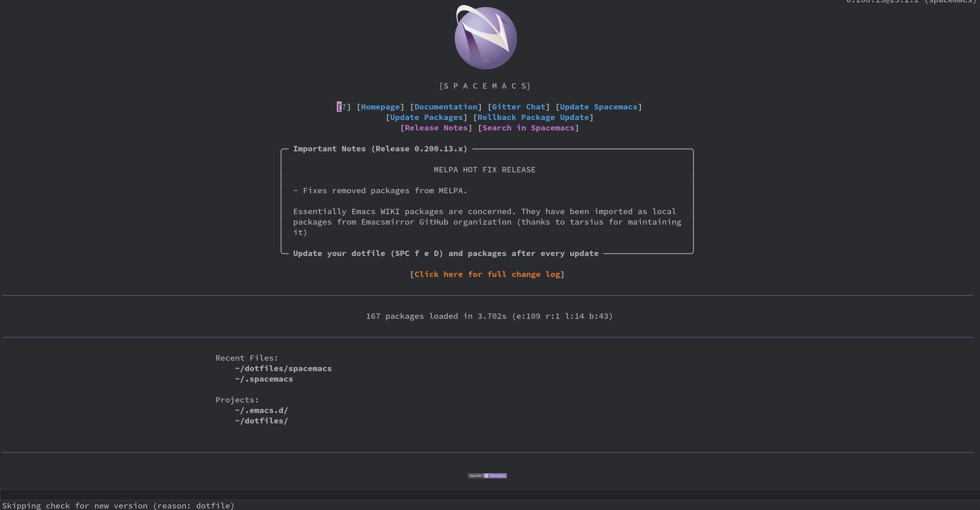Open recent file ~/dotfiles/spacemacs
This screenshot has height=510, width=980.
[283, 368]
